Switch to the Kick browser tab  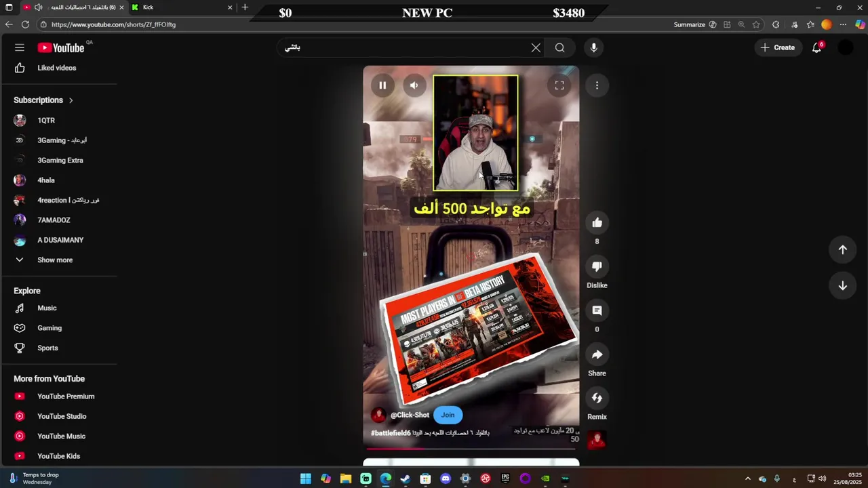[x=182, y=7]
